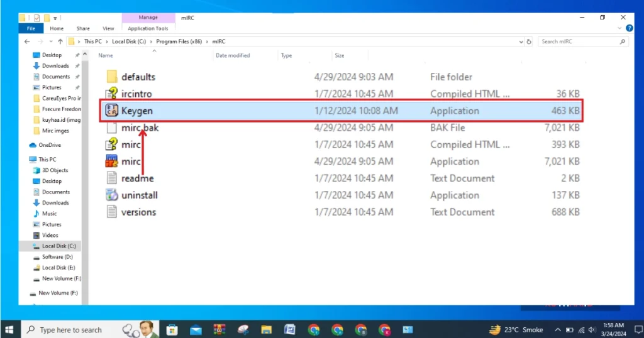Refresh the mIRC folder view
This screenshot has width=644, height=338.
coord(529,41)
